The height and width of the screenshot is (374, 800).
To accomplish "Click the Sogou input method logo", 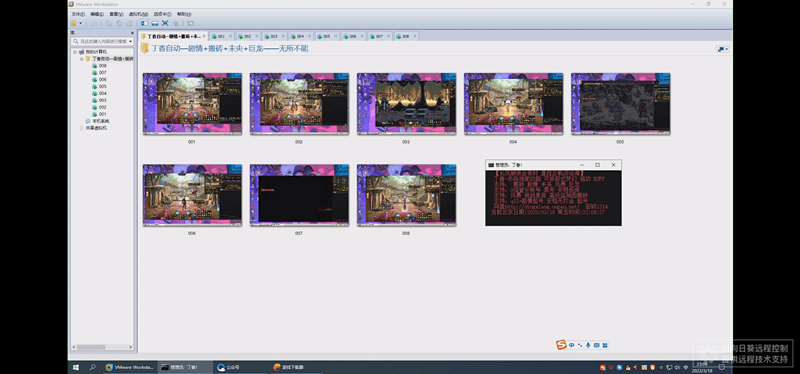I will coord(561,345).
